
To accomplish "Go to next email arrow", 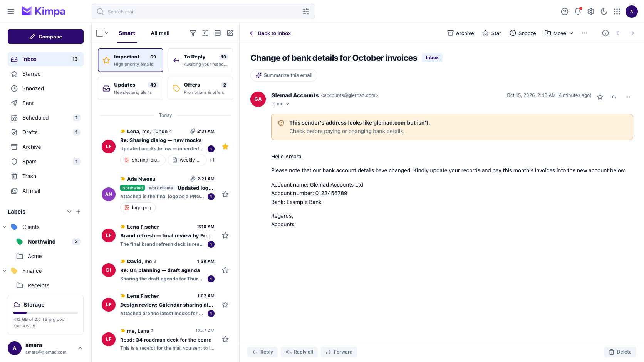I will 632,33.
